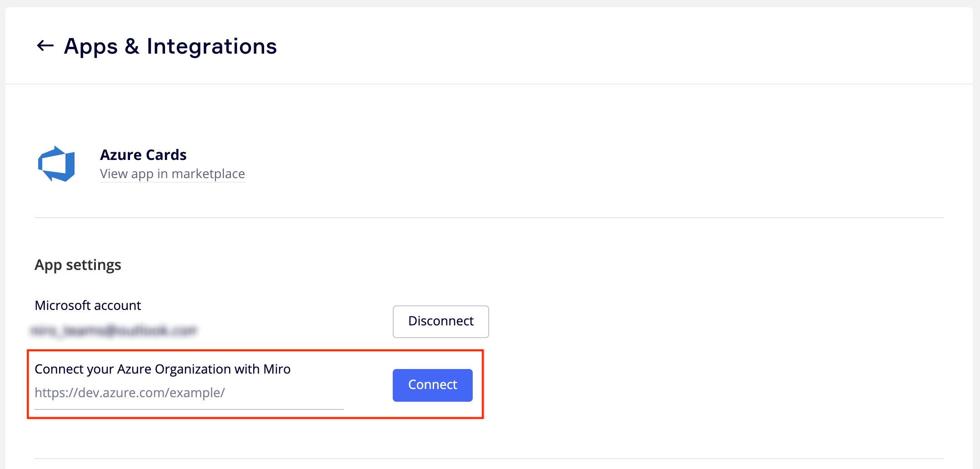This screenshot has width=980, height=469.
Task: Click the word Miro in the organization label
Action: coord(277,369)
